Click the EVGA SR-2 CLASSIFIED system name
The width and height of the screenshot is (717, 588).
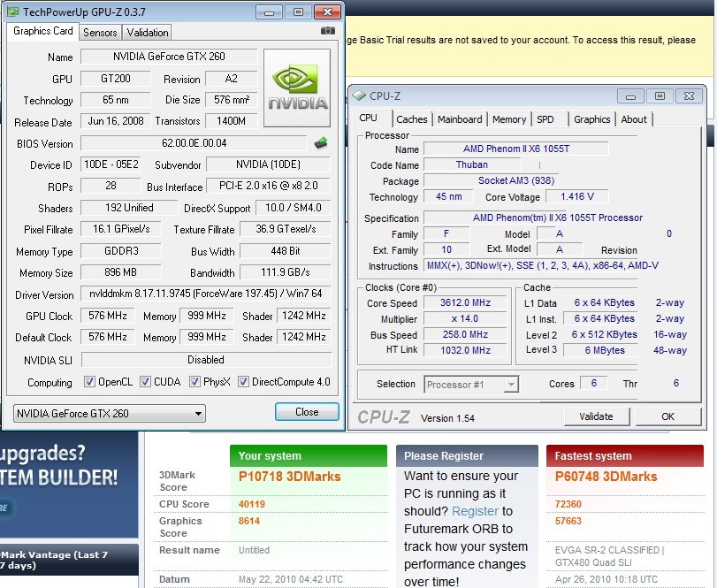(x=609, y=556)
